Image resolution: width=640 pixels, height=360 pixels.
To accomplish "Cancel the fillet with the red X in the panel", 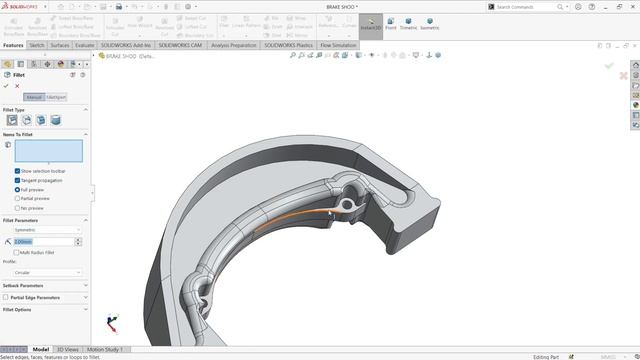I will pyautogui.click(x=17, y=86).
